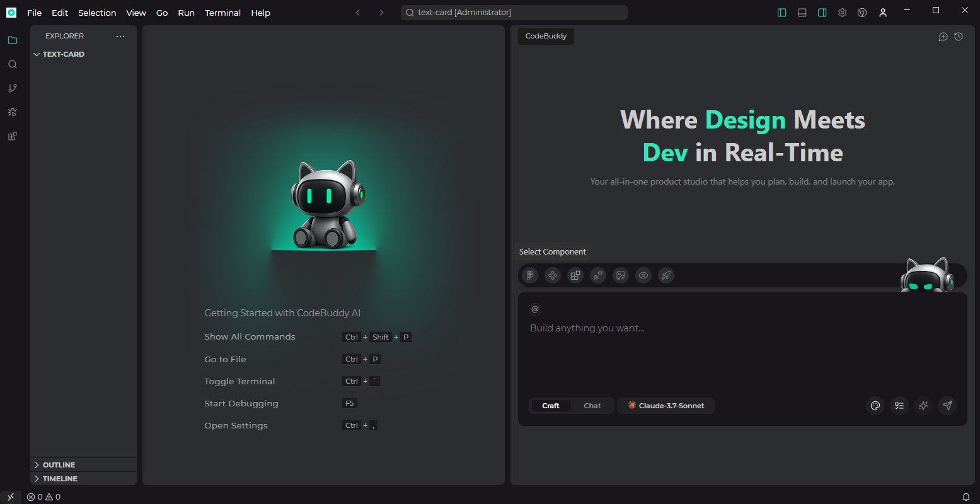
Task: Click the checklist plan icon
Action: point(899,406)
